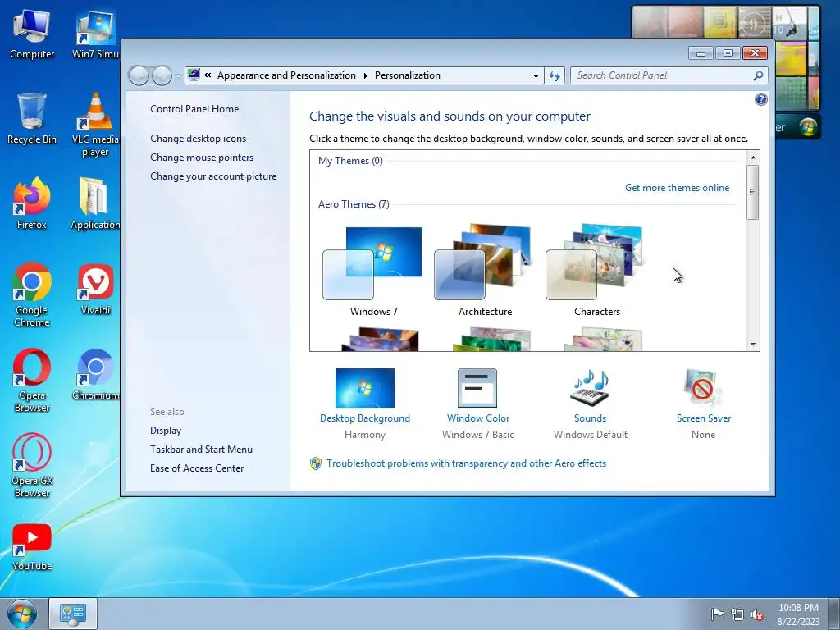Open the YouTube desktop shortcut

pos(32,546)
